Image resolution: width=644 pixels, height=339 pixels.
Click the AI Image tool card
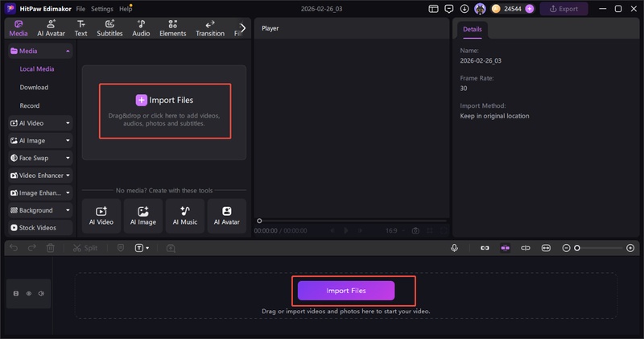pyautogui.click(x=143, y=216)
